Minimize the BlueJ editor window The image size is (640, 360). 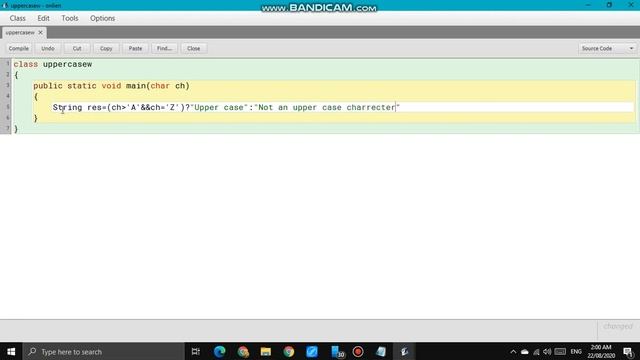tap(588, 5)
